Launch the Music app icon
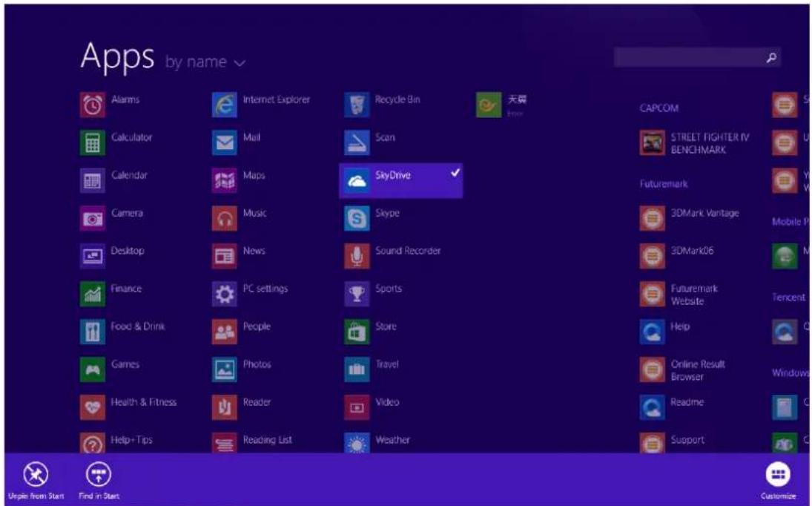 224,219
